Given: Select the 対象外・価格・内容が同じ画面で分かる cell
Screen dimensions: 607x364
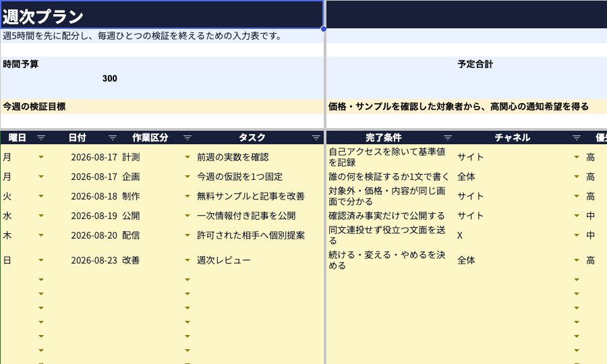Looking at the screenshot, I should click(391, 196).
